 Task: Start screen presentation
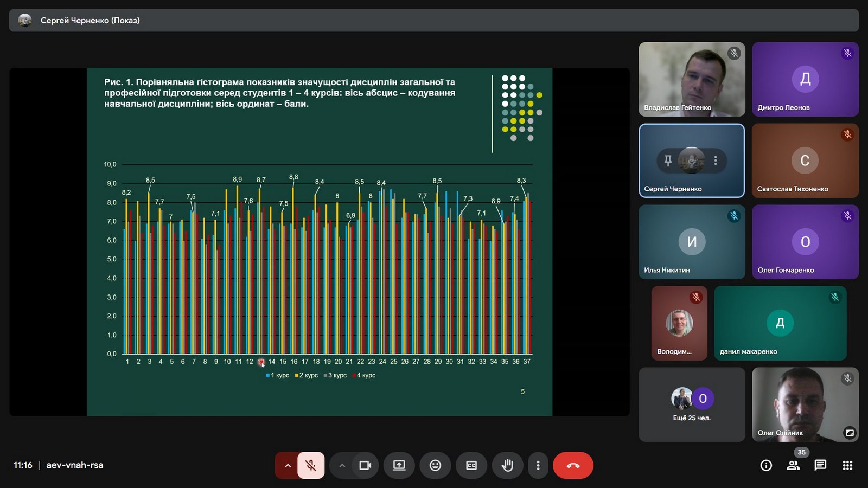(399, 465)
